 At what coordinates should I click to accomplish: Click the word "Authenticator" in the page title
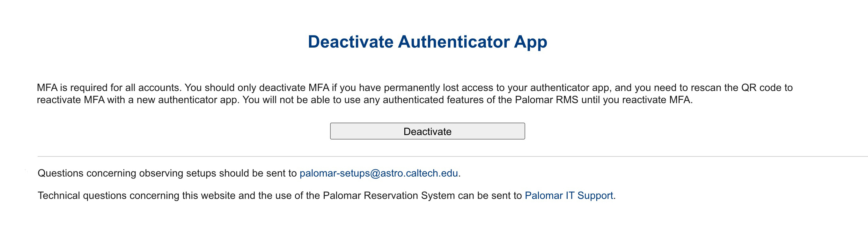[453, 42]
